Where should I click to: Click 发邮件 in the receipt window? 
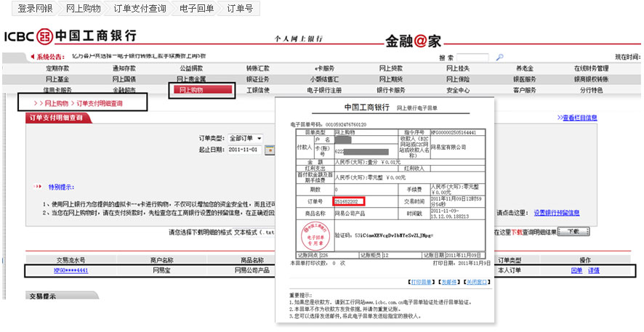[448, 282]
